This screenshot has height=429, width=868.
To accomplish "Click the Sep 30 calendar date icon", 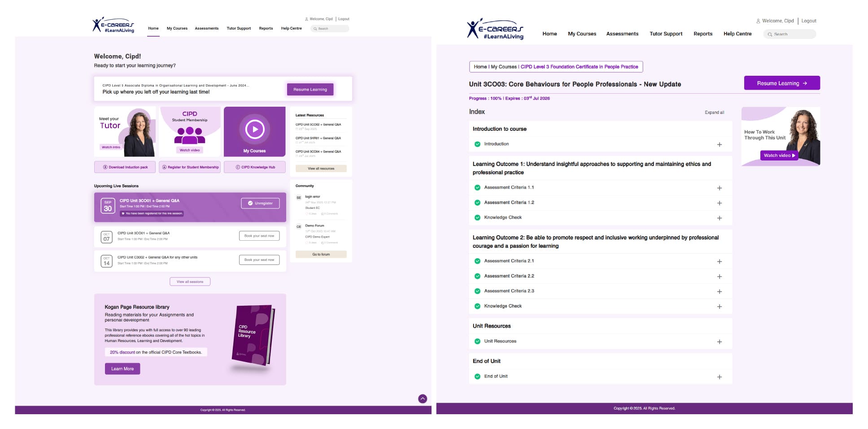I will [x=108, y=206].
